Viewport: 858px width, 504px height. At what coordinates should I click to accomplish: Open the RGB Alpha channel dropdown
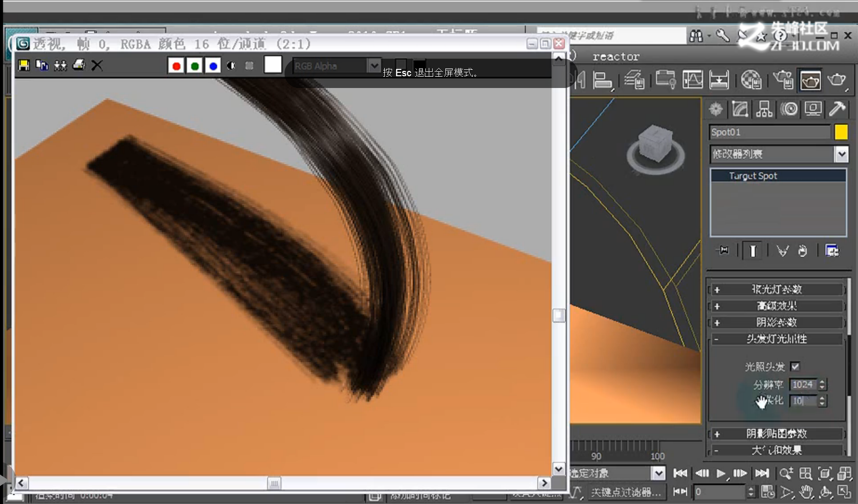tap(374, 66)
